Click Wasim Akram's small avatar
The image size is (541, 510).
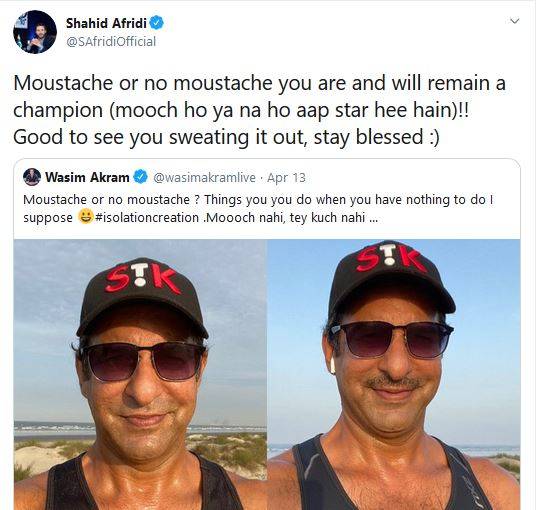(x=32, y=177)
